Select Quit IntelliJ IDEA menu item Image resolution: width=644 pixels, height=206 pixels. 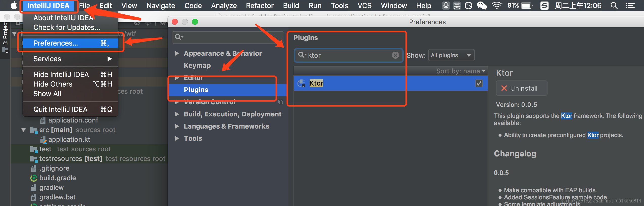coord(70,109)
